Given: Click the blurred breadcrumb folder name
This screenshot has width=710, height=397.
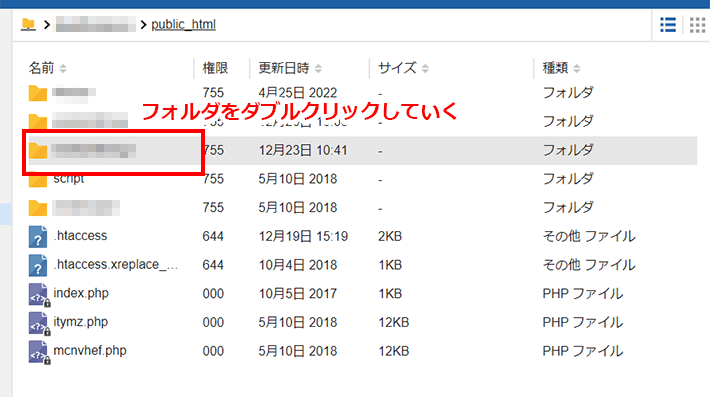Looking at the screenshot, I should (95, 24).
